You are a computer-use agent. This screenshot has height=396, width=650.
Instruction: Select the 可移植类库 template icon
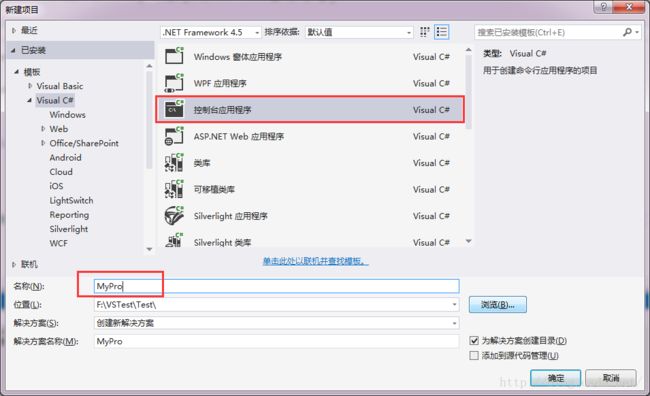pos(174,189)
